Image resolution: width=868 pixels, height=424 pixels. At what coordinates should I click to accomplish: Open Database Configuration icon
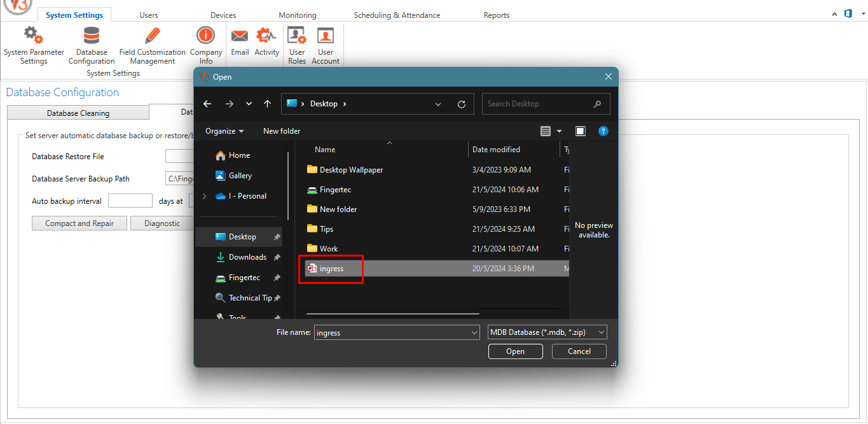coord(92,35)
